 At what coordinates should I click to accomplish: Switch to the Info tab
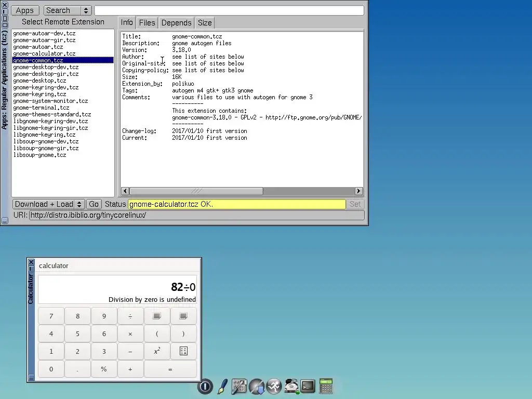tap(127, 22)
